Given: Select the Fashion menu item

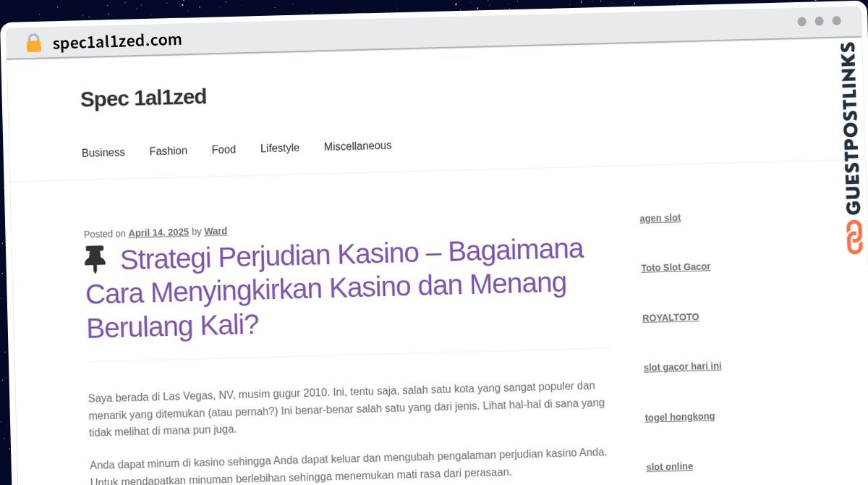Looking at the screenshot, I should (169, 151).
